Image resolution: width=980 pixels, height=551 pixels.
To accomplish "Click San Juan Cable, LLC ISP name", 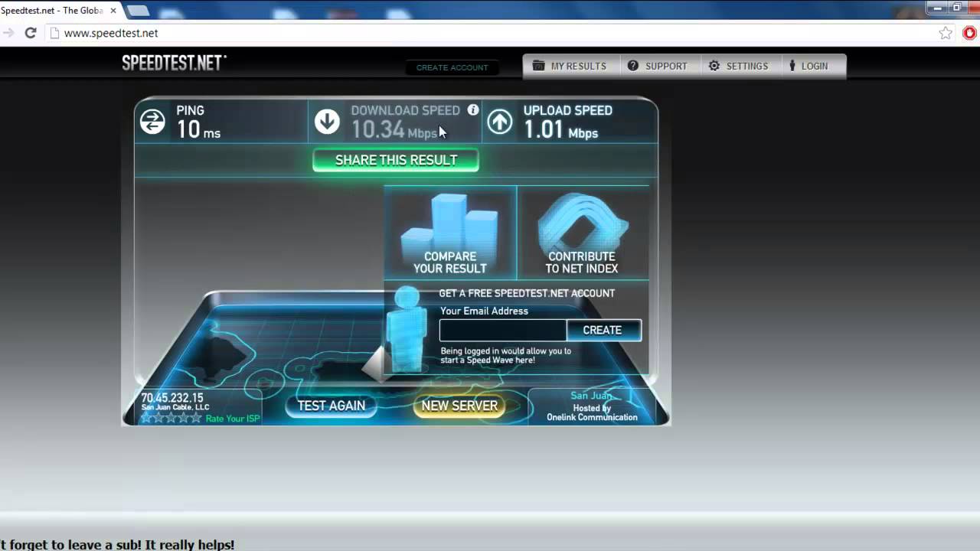I will [x=175, y=408].
